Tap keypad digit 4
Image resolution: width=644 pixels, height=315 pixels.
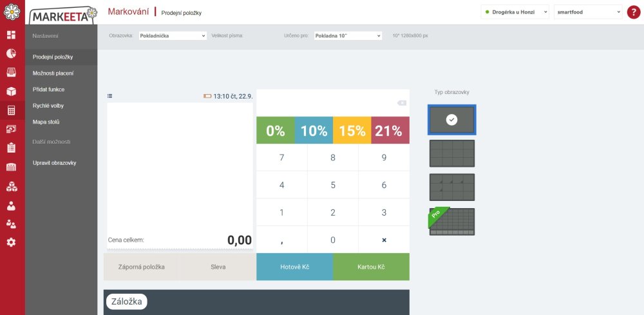(282, 185)
